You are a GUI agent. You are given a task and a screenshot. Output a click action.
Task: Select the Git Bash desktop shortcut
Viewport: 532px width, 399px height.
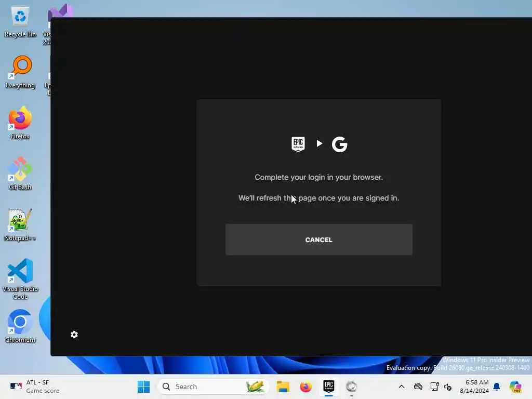pos(20,174)
